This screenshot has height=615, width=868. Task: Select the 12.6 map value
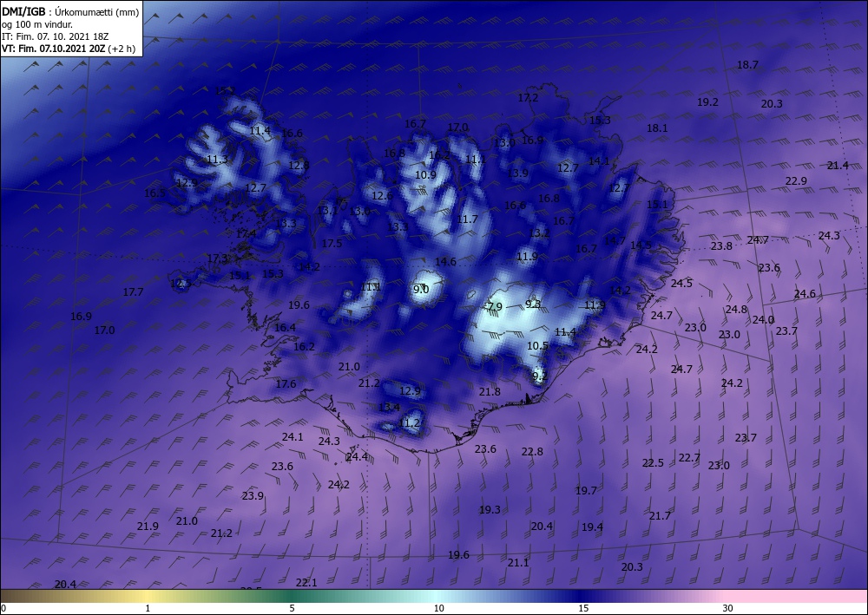coord(382,195)
